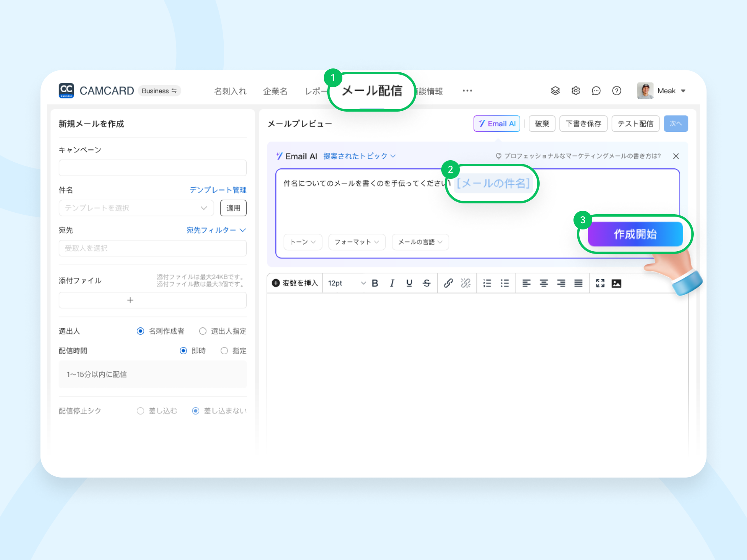Image resolution: width=747 pixels, height=560 pixels.
Task: Insert an image into the email
Action: pos(616,283)
